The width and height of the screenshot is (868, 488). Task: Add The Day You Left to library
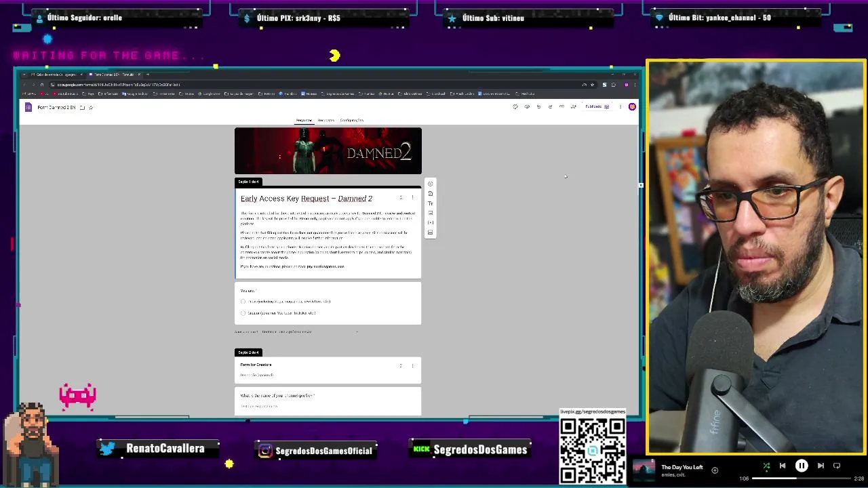point(715,470)
